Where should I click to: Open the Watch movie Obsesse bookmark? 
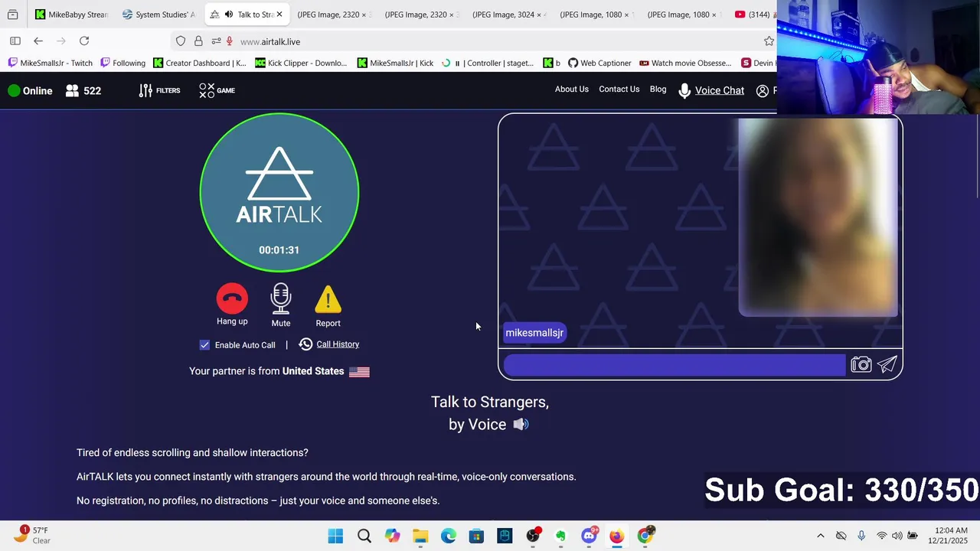[685, 63]
